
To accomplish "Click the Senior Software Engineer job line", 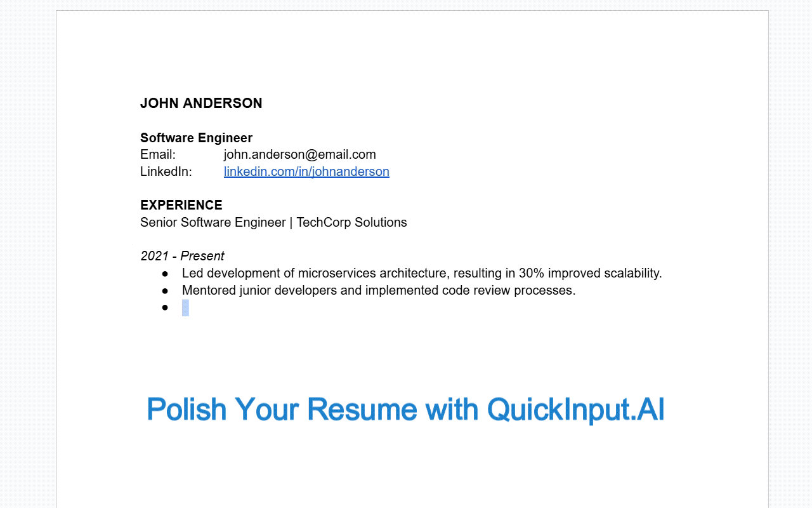I will click(x=213, y=222).
